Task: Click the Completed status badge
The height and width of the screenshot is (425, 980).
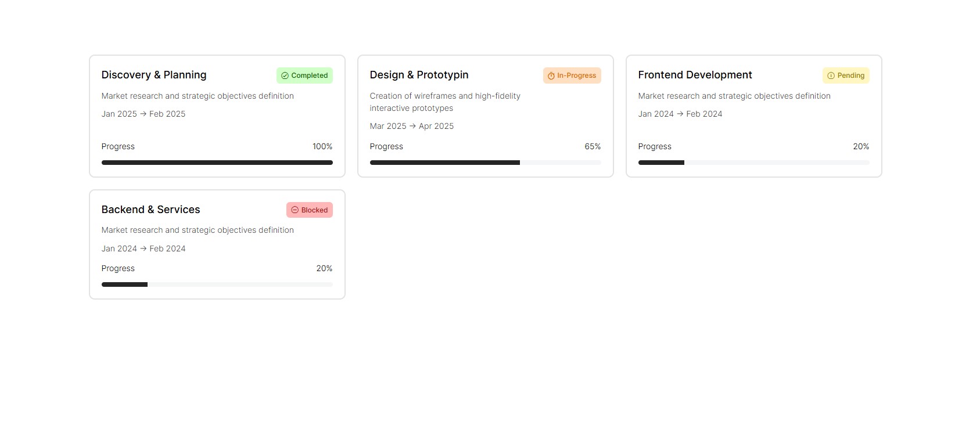Action: (x=304, y=75)
